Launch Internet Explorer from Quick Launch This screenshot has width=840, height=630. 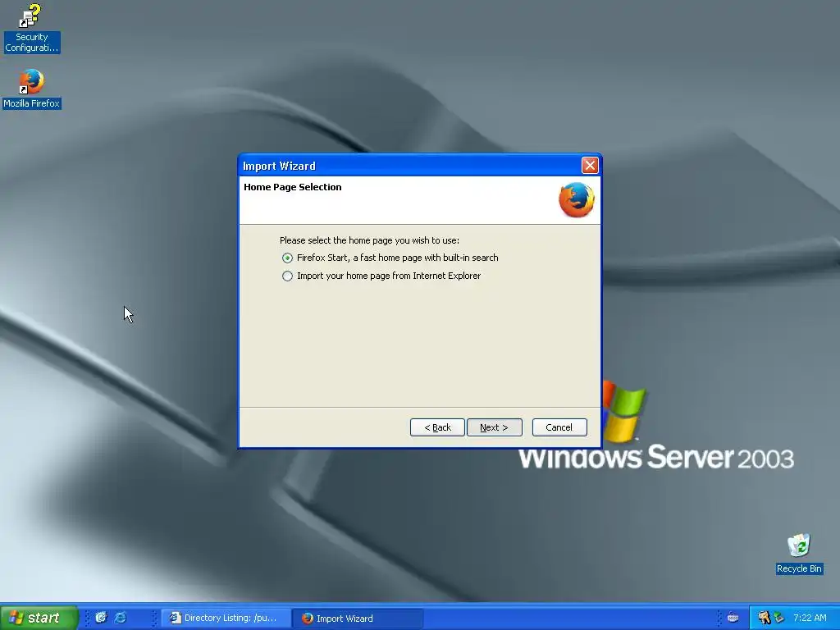(120, 618)
